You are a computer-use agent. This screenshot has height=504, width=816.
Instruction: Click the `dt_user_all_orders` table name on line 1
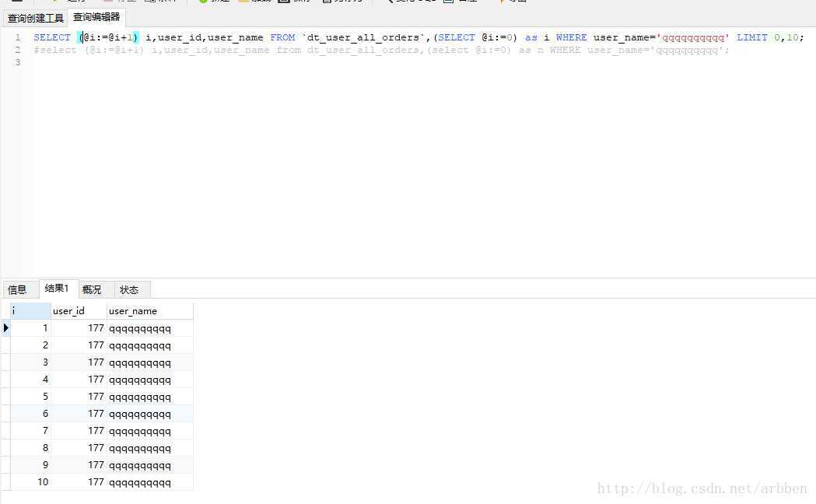(363, 37)
